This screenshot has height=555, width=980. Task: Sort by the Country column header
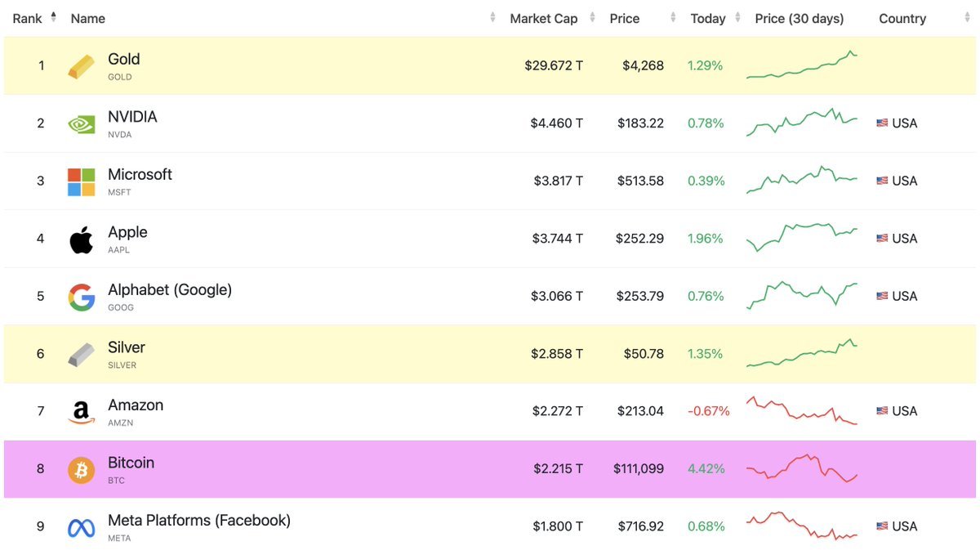point(902,18)
